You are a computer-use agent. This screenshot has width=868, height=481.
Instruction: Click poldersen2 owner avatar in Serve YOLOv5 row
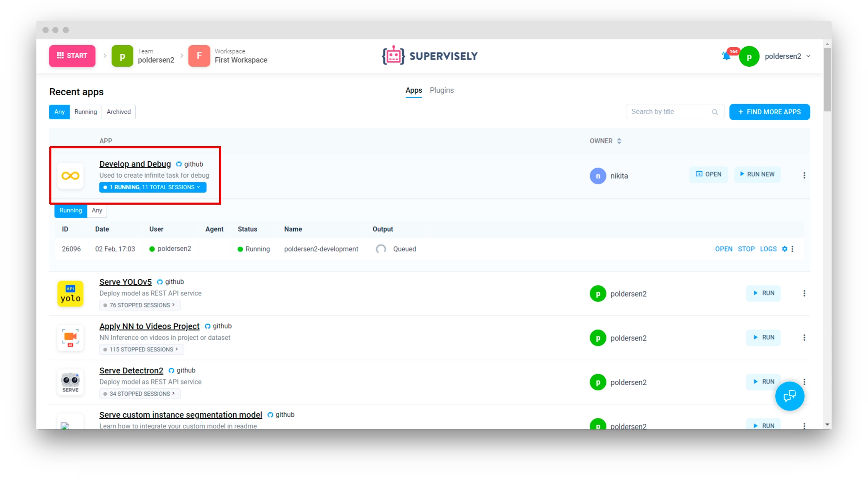pos(598,294)
